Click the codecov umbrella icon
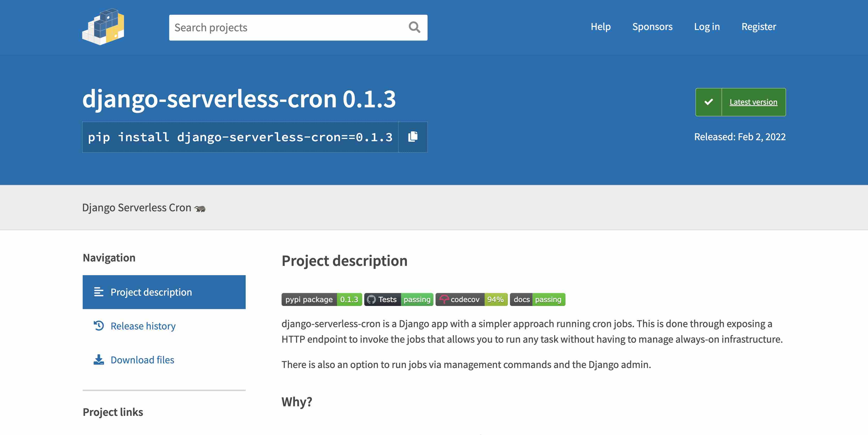Viewport: 868px width, 435px height. 444,299
